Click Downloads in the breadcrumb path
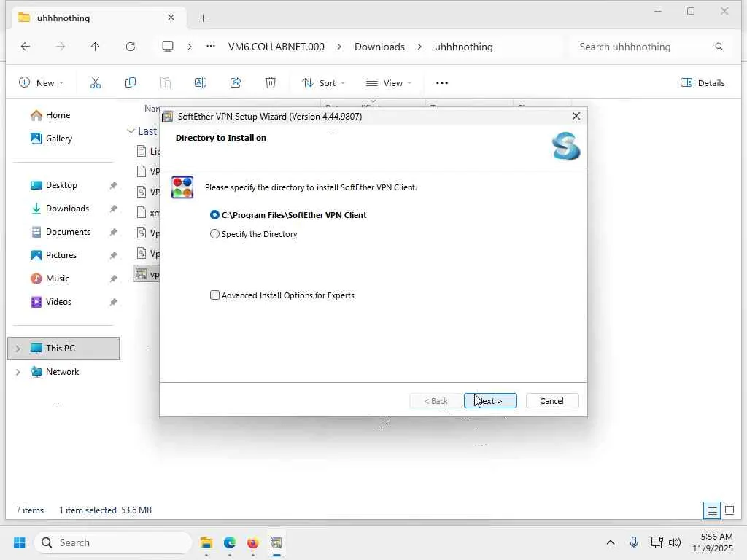 [x=379, y=47]
